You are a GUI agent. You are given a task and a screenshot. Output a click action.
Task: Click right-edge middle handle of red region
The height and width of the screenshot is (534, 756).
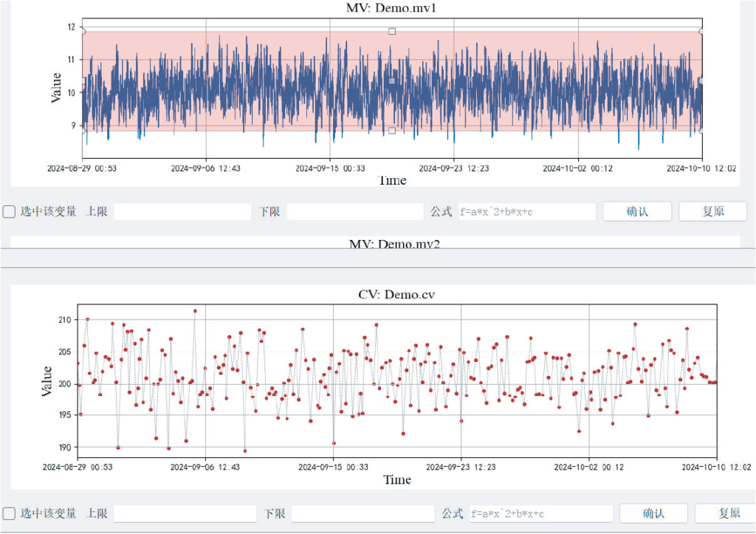[701, 81]
